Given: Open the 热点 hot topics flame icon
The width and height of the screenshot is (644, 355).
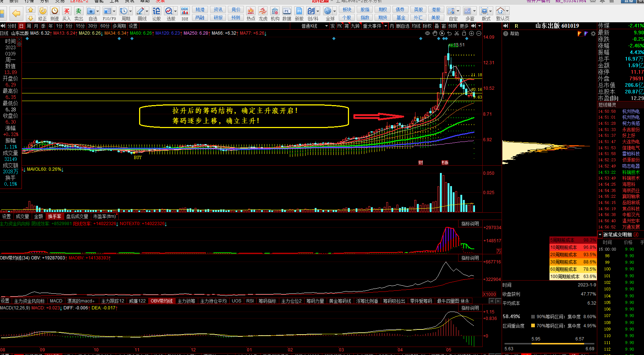Looking at the screenshot, I should tap(251, 14).
